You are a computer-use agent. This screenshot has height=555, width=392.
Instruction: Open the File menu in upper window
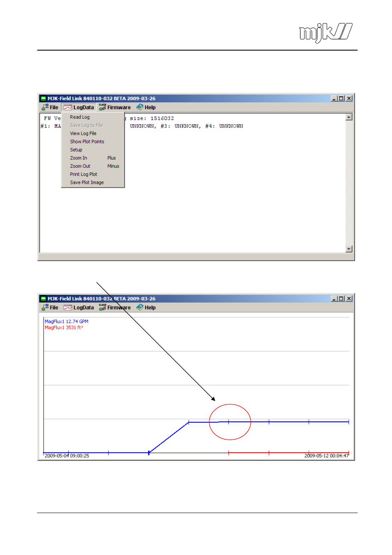click(x=50, y=108)
